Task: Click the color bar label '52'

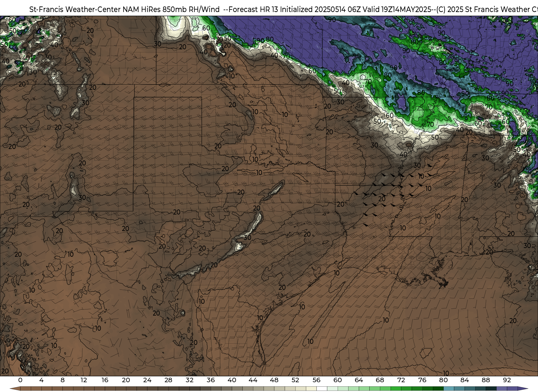Action: click(295, 380)
